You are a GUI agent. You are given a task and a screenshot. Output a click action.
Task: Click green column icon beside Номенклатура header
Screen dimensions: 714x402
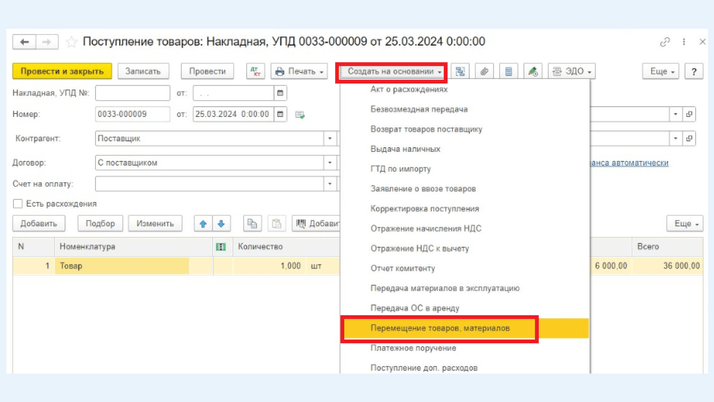click(221, 247)
